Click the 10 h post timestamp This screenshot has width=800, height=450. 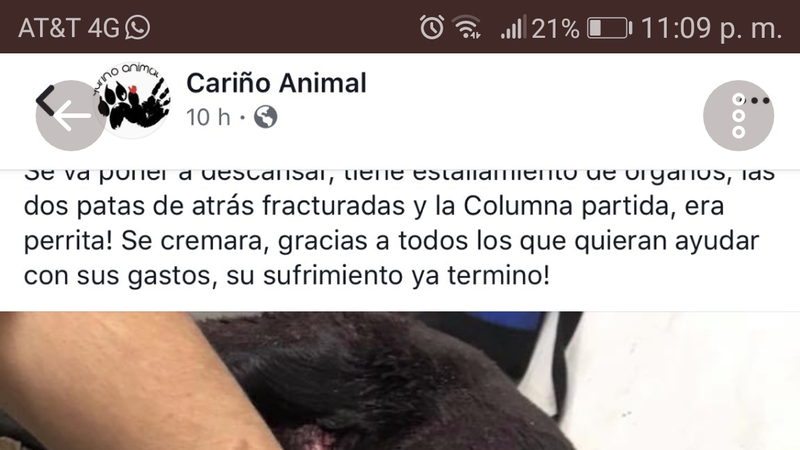tap(208, 117)
